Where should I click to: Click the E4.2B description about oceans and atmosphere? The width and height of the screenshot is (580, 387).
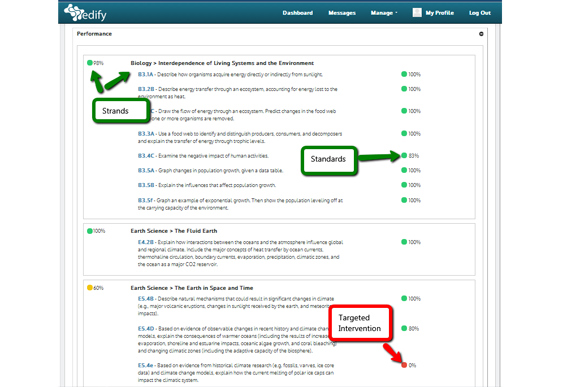pos(240,253)
